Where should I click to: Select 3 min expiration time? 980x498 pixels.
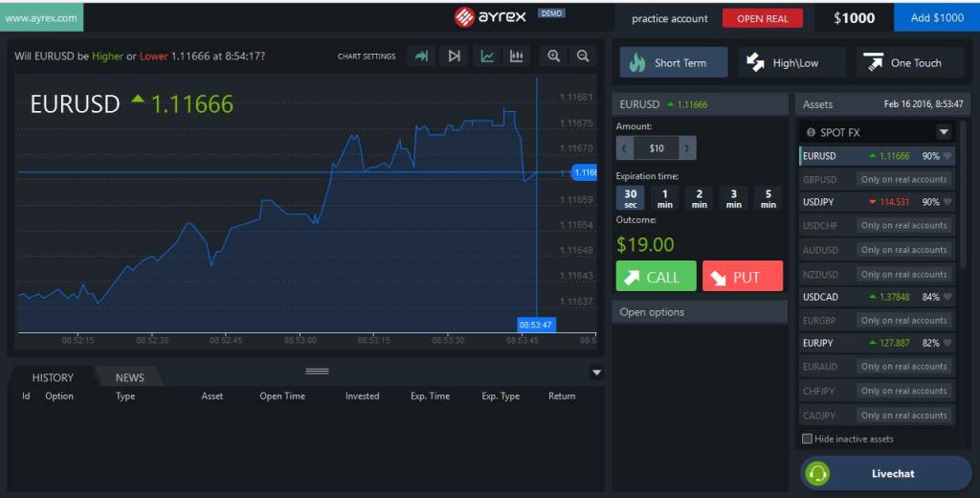(x=734, y=198)
